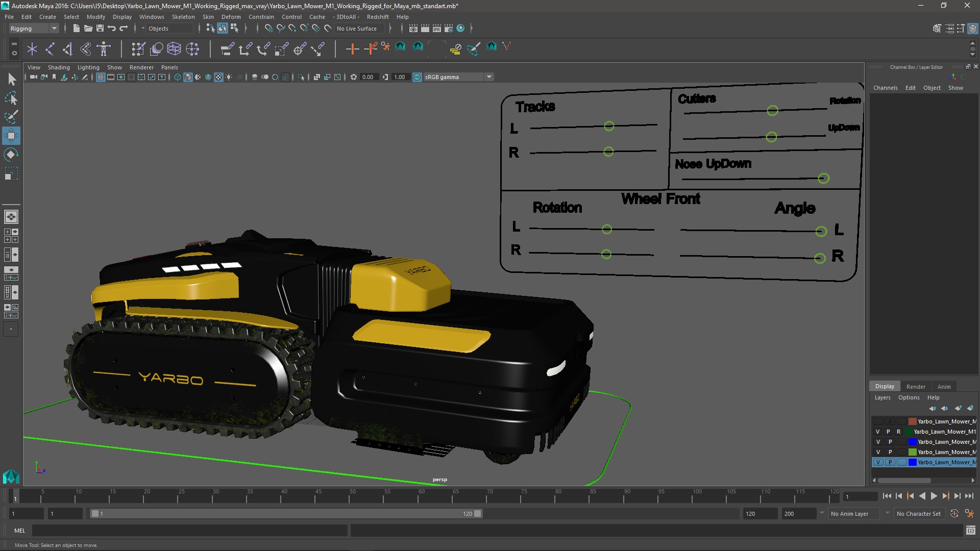Toggle the R display type of second layer
The width and height of the screenshot is (980, 551).
(899, 432)
